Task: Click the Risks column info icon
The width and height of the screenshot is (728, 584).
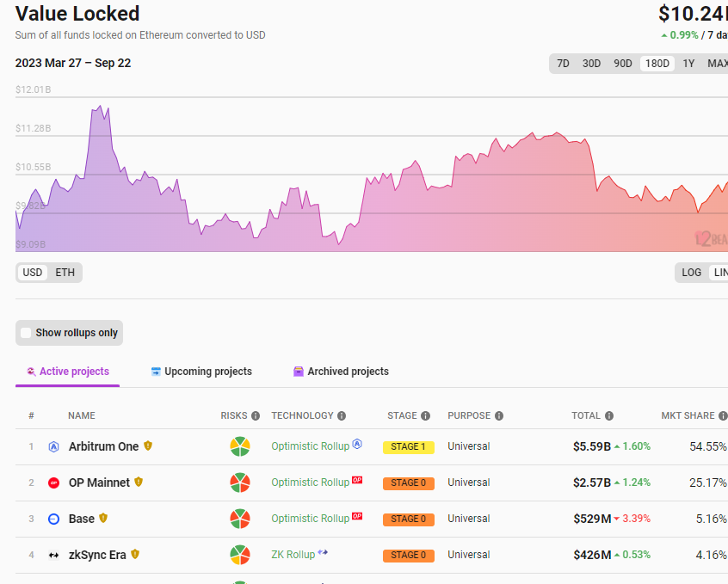Action: coord(256,416)
